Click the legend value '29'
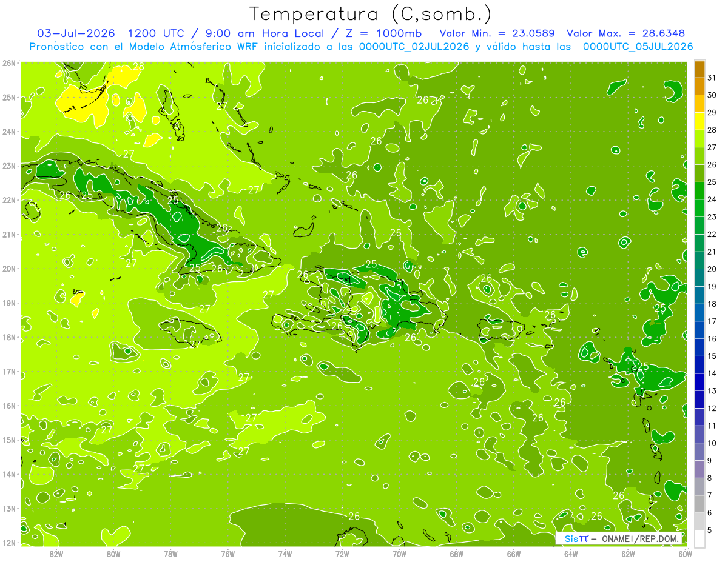728x562 pixels. point(712,113)
